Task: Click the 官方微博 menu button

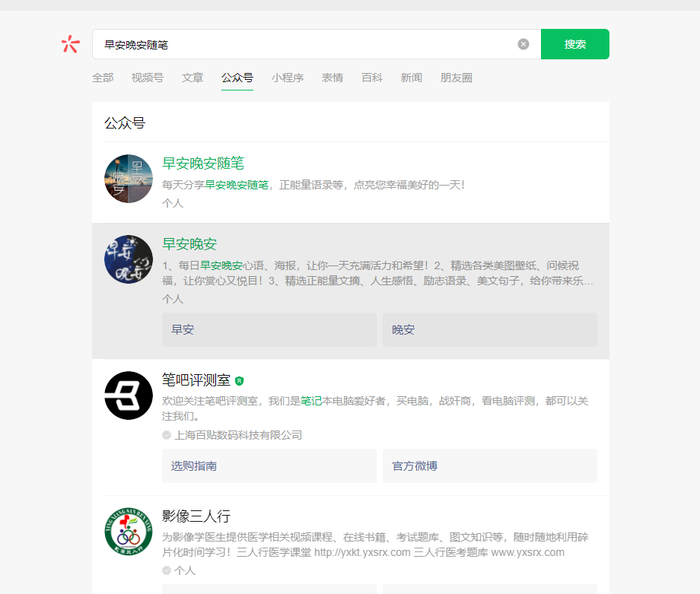Action: pyautogui.click(x=490, y=466)
